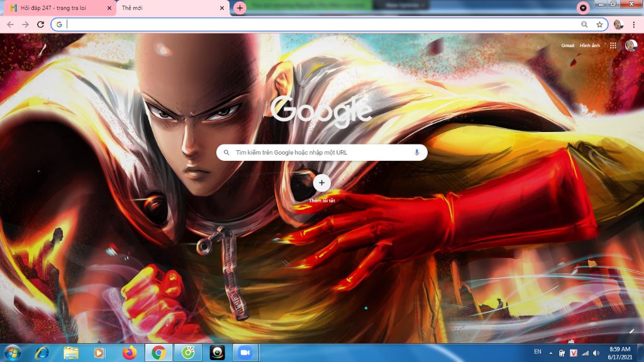Close the Thẻ mới tab
This screenshot has width=644, height=362.
pyautogui.click(x=222, y=8)
